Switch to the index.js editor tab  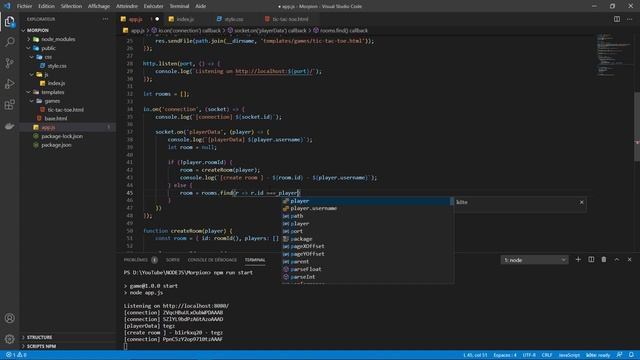coord(185,19)
